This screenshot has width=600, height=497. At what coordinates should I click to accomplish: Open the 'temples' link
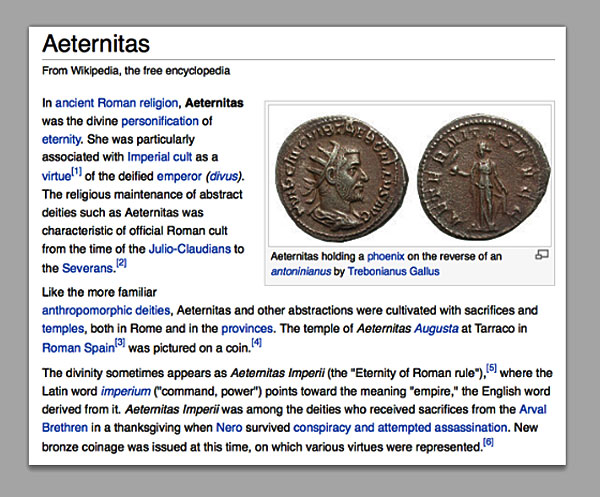pyautogui.click(x=63, y=328)
